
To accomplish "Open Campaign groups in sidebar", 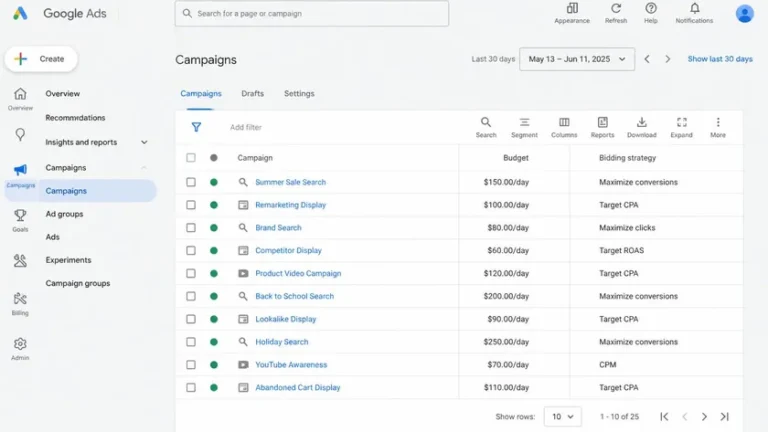I will [x=78, y=283].
